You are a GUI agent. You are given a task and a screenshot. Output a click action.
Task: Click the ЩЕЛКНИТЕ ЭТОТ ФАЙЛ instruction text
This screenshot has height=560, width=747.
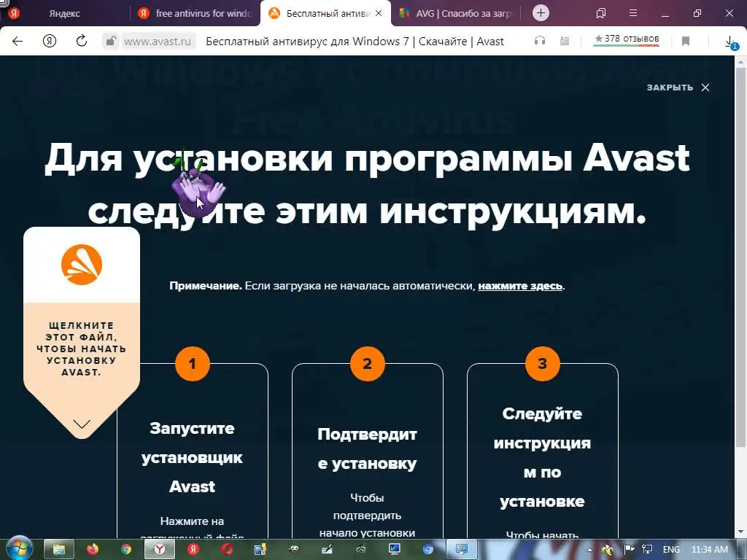82,349
